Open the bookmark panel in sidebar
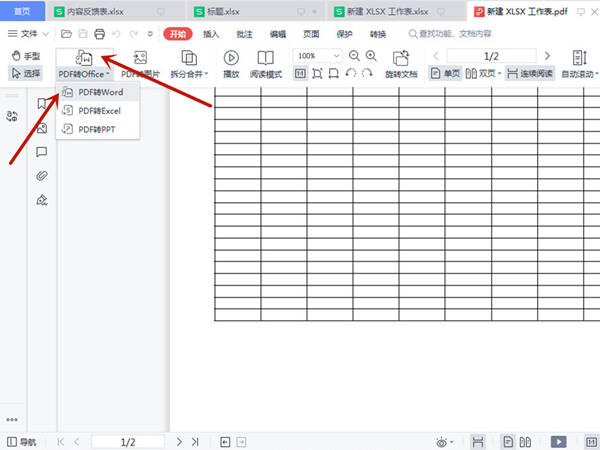This screenshot has height=450, width=600. pyautogui.click(x=42, y=103)
